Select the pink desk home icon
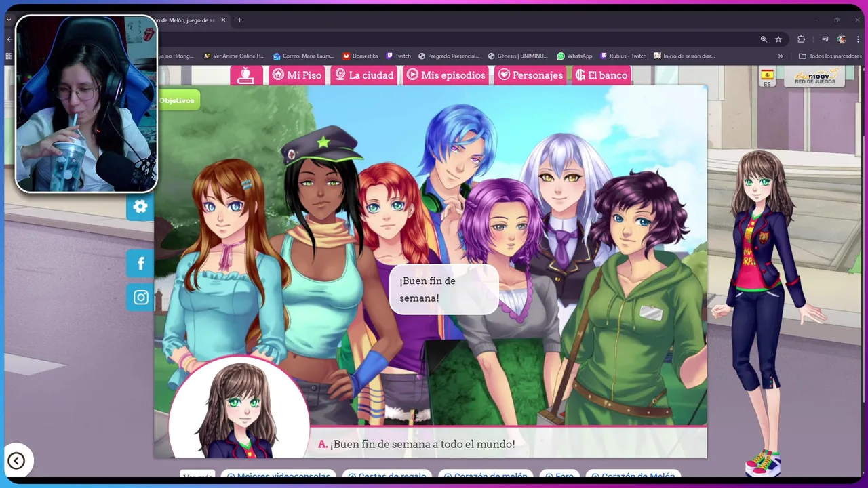Screen dimensions: 868x488 [x=246, y=75]
